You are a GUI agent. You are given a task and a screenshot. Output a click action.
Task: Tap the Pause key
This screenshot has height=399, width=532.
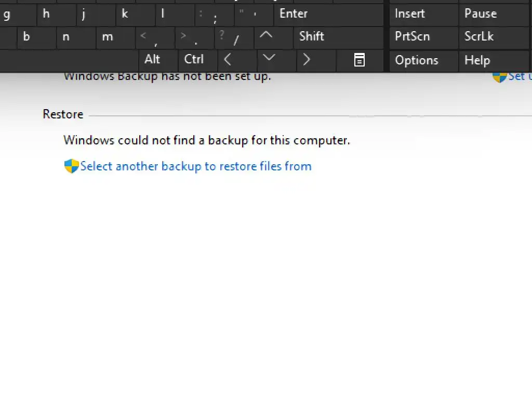pos(494,15)
